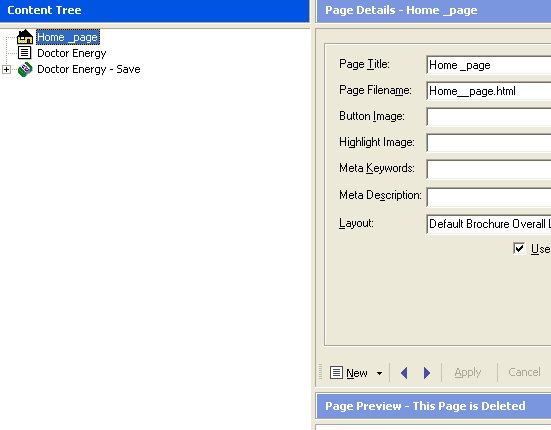The height and width of the screenshot is (430, 551).
Task: Click the Cancel button
Action: (524, 372)
